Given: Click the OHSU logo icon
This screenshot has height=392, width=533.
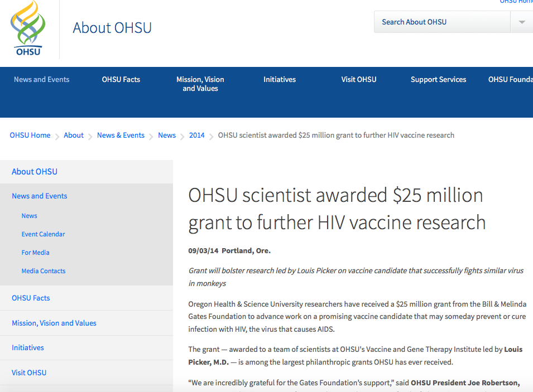Looking at the screenshot, I should pyautogui.click(x=28, y=28).
